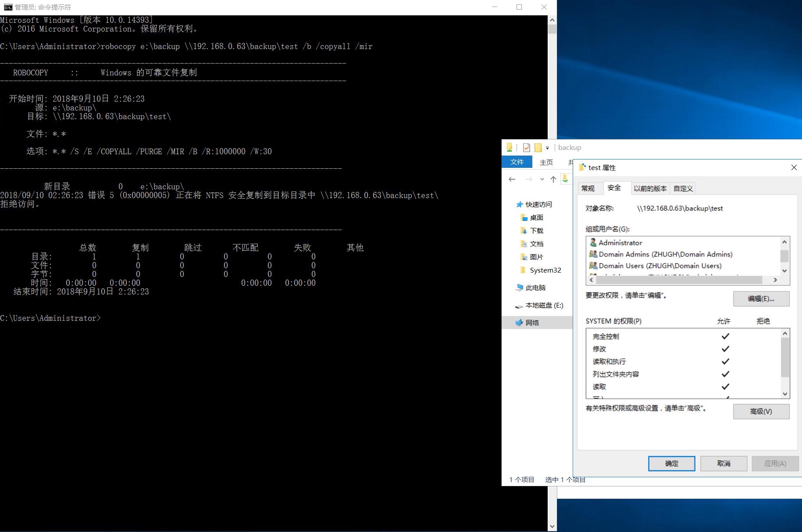Click object name \\192.168.0.63\backup\test text

tap(680, 208)
